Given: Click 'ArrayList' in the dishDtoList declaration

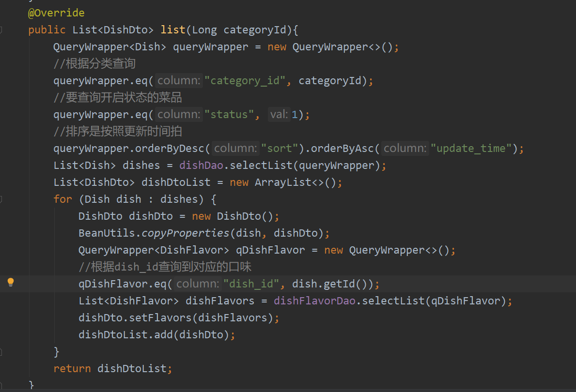Looking at the screenshot, I should coord(283,182).
